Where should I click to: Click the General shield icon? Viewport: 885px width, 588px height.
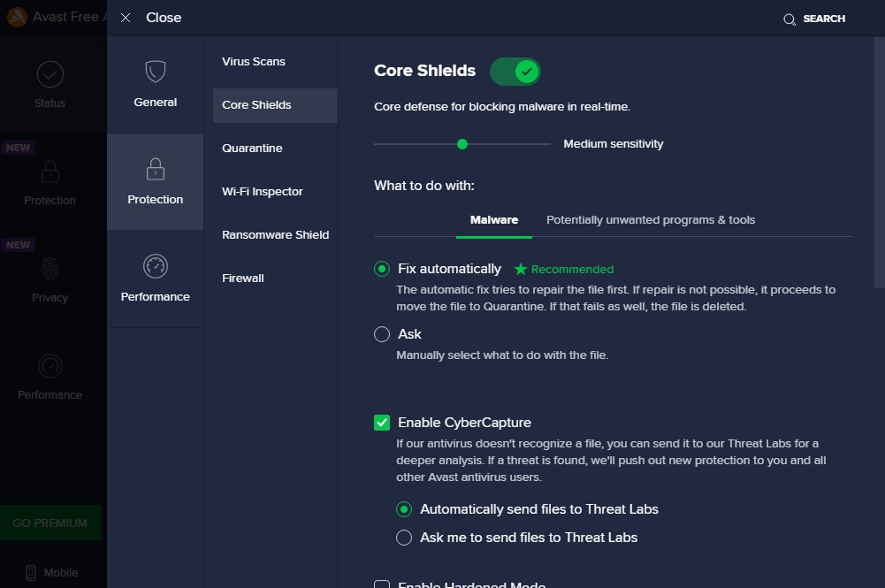tap(156, 72)
